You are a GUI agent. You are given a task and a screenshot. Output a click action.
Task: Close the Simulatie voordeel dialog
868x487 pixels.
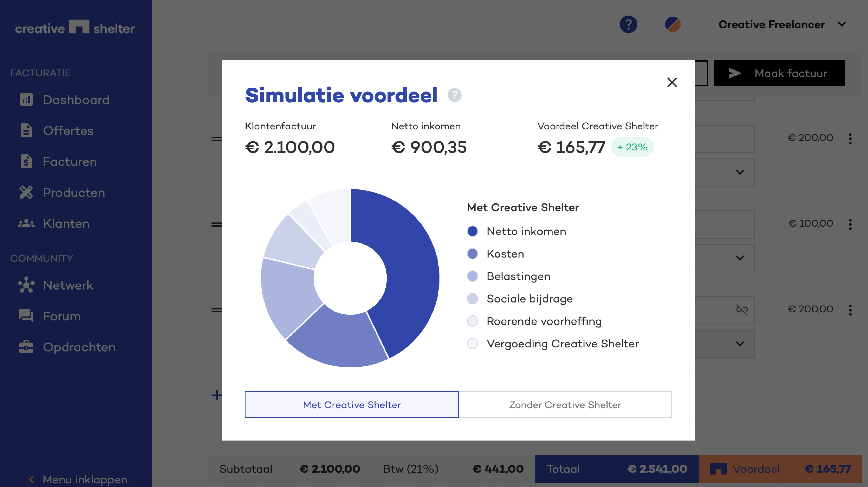672,82
